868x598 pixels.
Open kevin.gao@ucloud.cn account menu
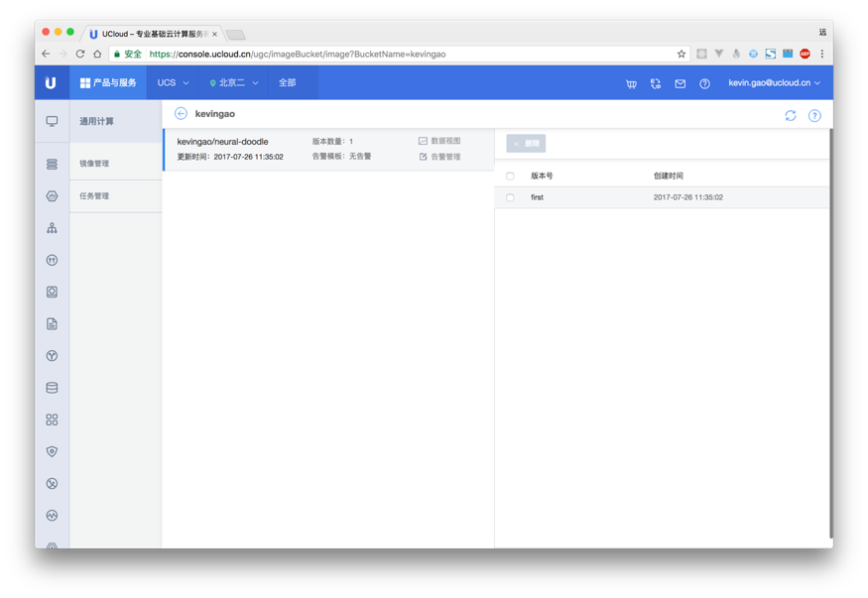pos(774,83)
